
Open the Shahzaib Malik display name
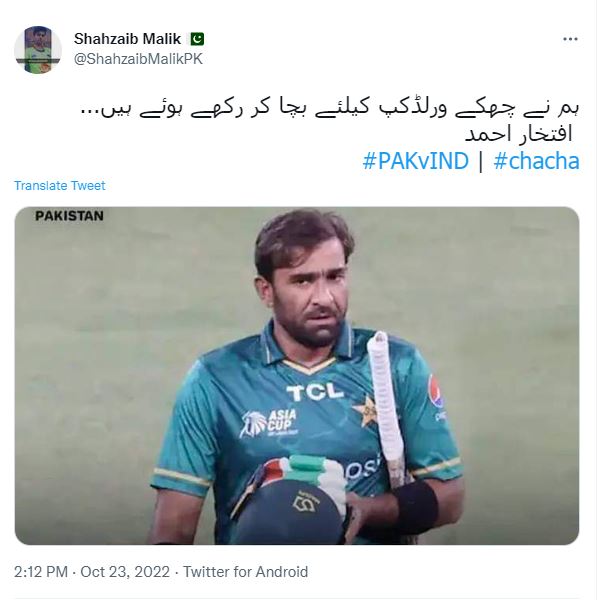127,39
